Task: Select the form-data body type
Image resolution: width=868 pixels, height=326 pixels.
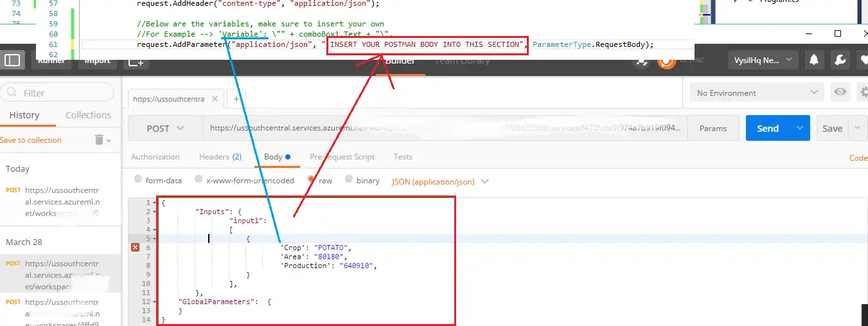Action: click(138, 180)
